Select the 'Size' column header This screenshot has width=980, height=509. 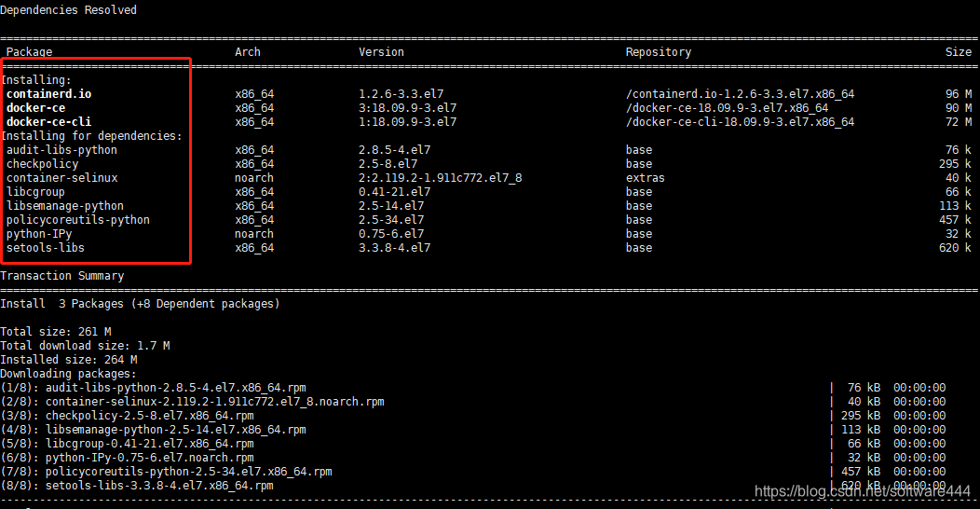point(959,52)
